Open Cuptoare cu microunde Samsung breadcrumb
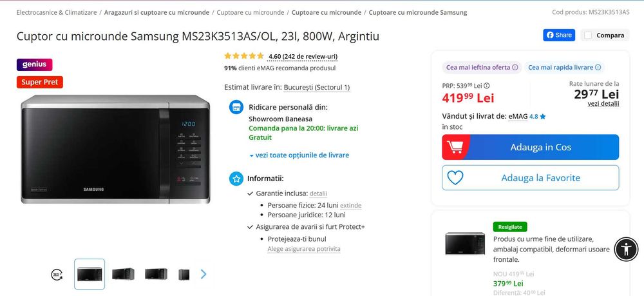 tap(418, 12)
